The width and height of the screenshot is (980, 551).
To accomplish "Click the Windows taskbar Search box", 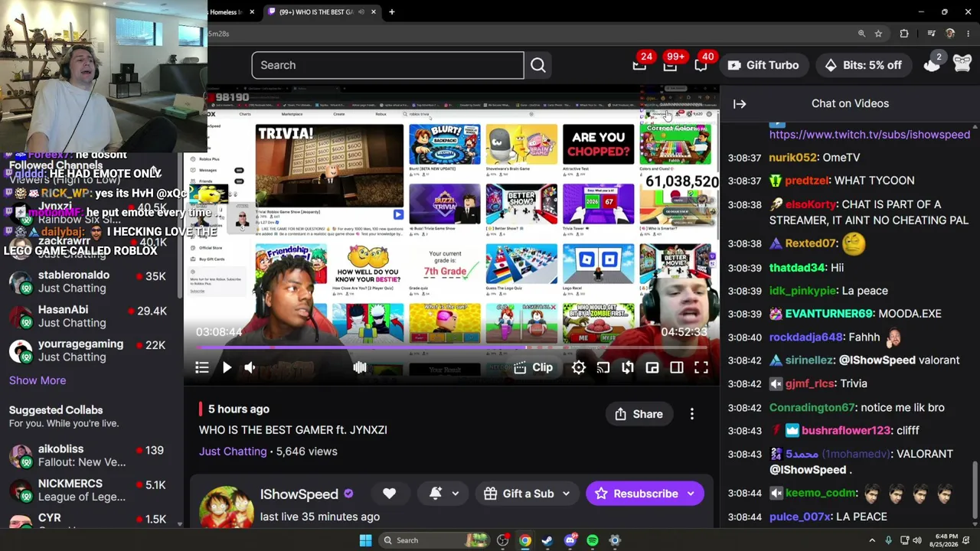I will (x=435, y=540).
